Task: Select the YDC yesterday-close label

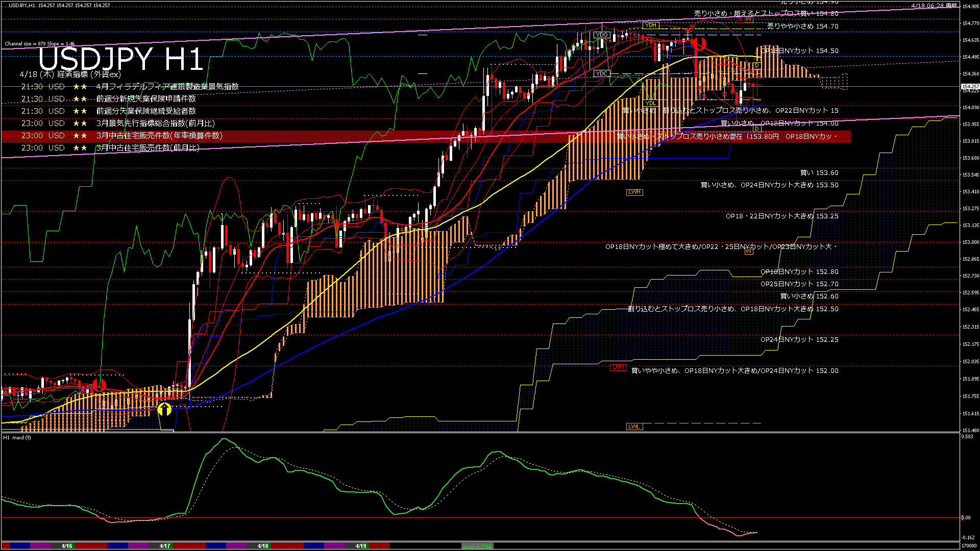Action: 602,73
